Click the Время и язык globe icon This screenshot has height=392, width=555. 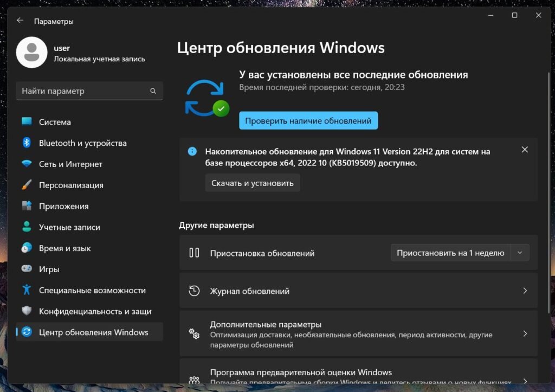tap(27, 248)
